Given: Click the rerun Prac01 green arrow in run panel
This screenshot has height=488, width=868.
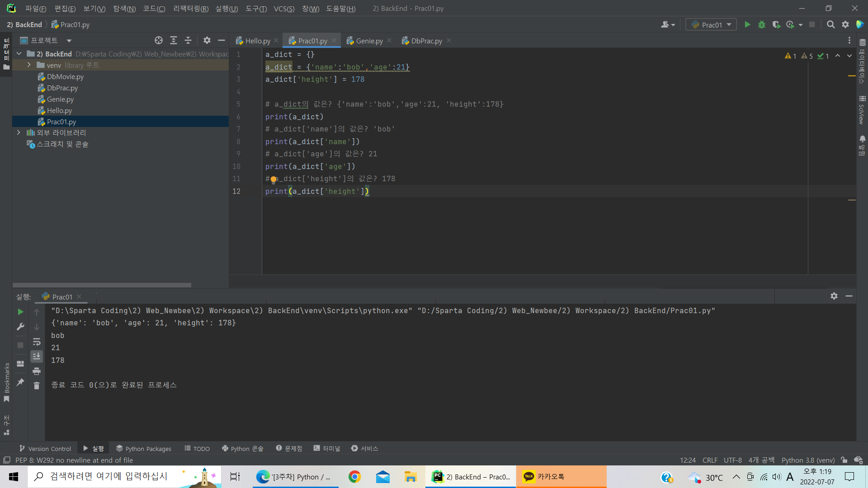Looking at the screenshot, I should [x=20, y=312].
